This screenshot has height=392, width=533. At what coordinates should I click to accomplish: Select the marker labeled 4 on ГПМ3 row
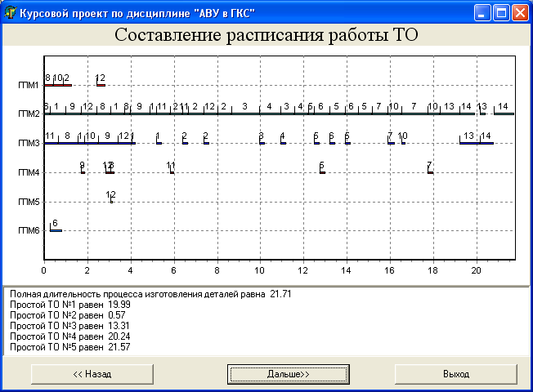[x=283, y=141]
